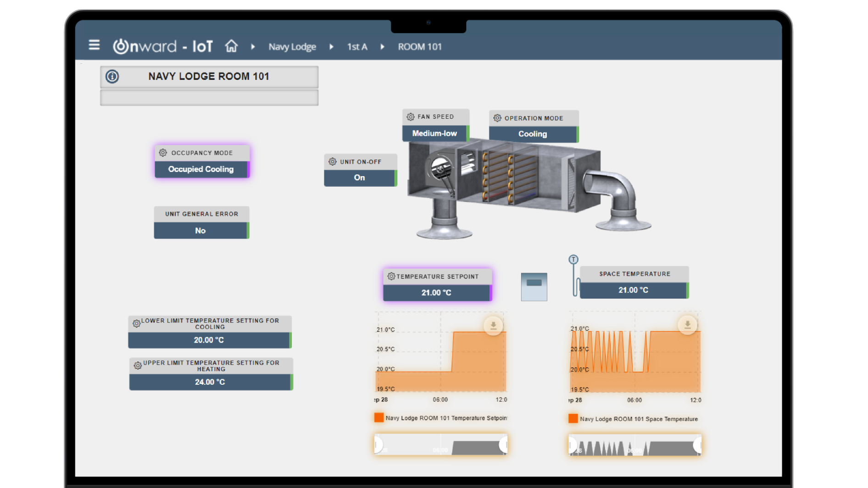Open the hamburger navigation menu

coord(94,45)
